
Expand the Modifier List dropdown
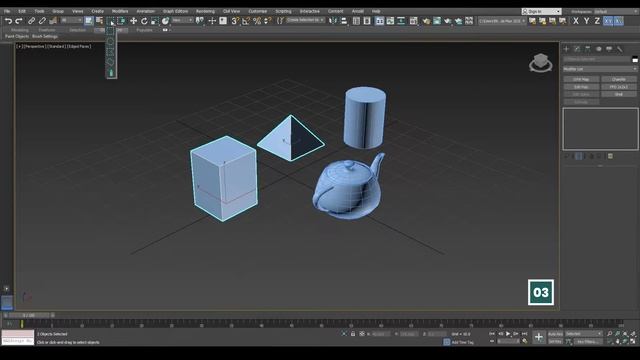pos(600,69)
